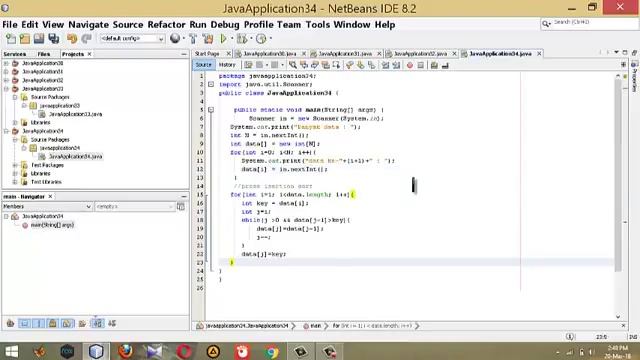
Task: Click the empty filter field in Navigator
Action: click(134, 207)
